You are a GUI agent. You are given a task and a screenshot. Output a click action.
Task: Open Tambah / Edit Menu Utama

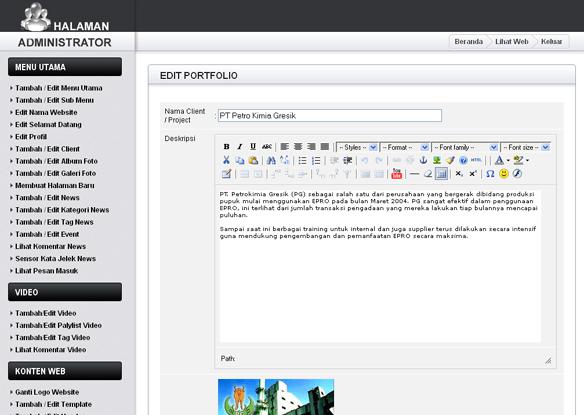pyautogui.click(x=58, y=88)
